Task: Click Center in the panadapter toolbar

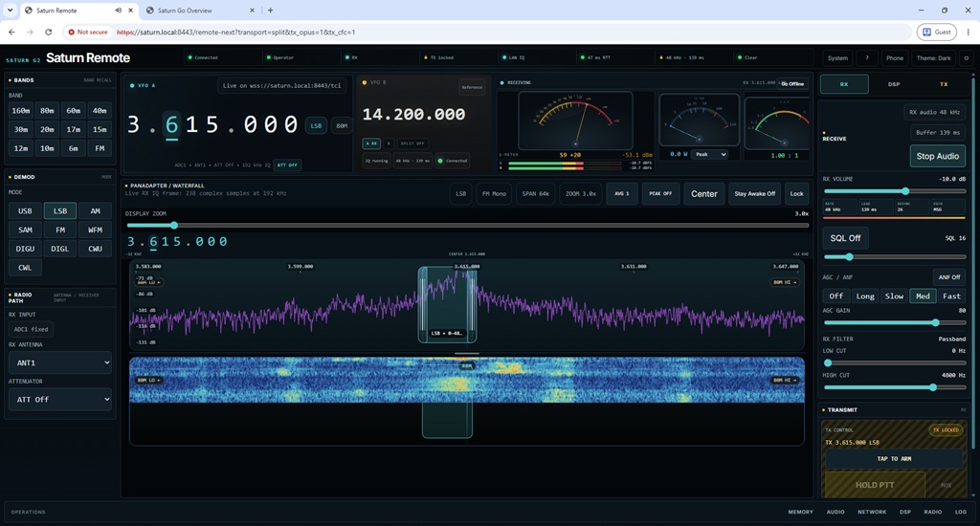Action: 703,193
